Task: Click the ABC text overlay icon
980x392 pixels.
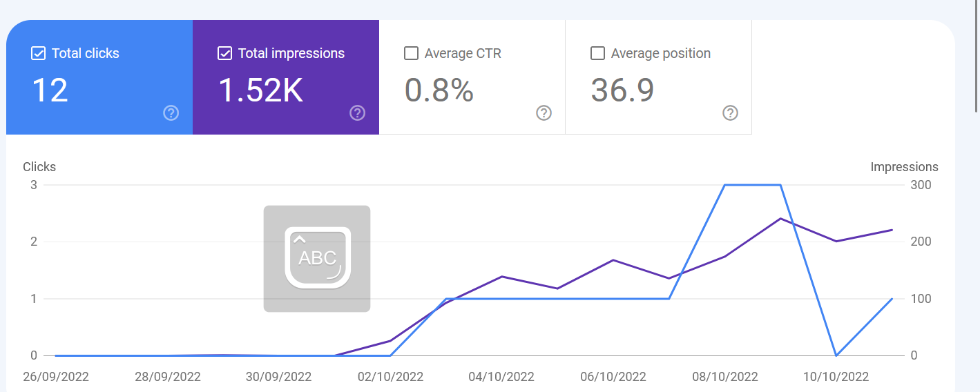Action: pyautogui.click(x=317, y=259)
